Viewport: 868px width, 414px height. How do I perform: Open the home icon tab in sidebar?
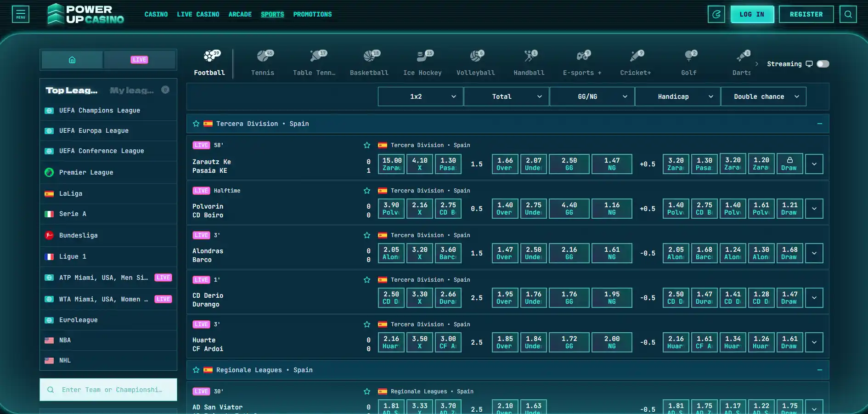click(72, 60)
